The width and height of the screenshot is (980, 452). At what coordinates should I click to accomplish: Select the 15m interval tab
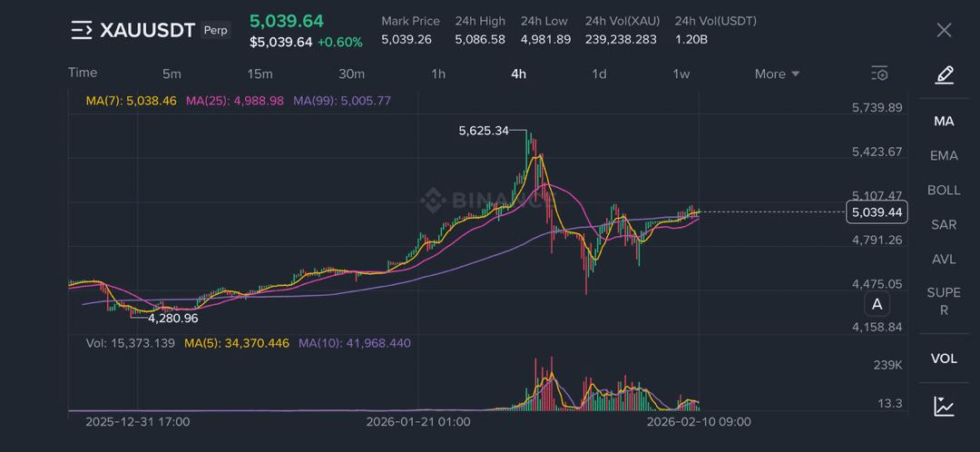(260, 74)
